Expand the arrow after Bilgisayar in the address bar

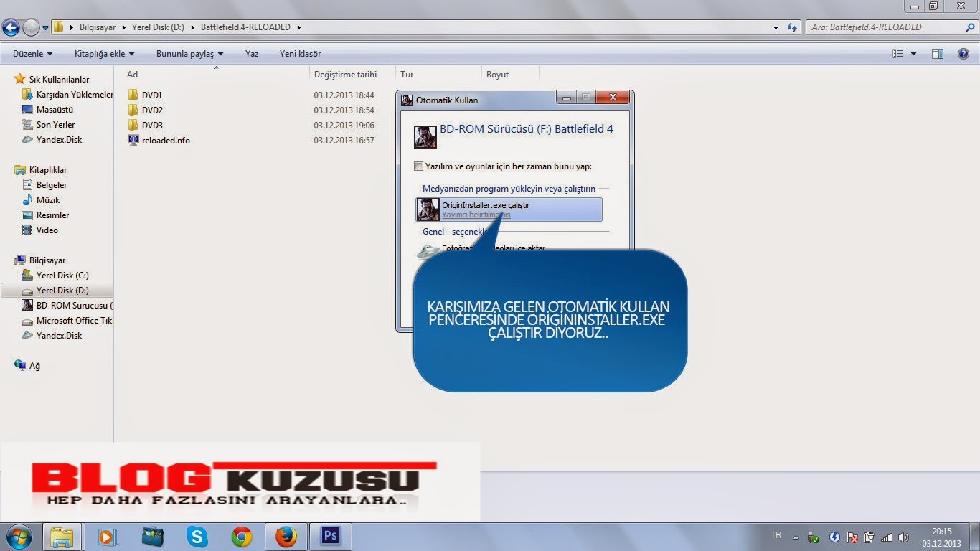[x=125, y=28]
